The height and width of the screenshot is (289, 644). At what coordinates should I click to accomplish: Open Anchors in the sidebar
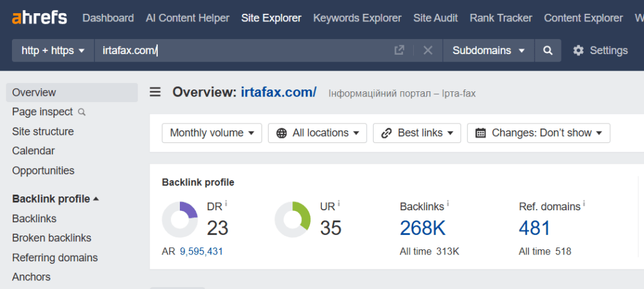coord(31,277)
